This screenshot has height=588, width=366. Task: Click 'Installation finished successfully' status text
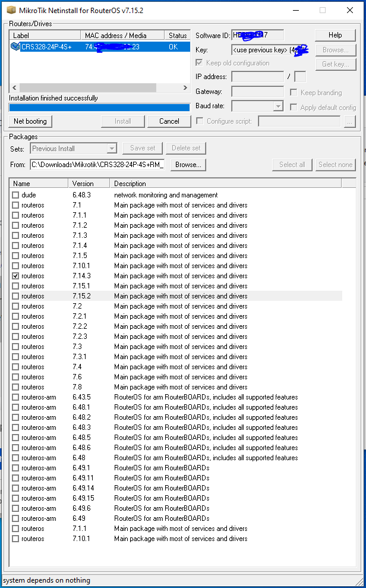[53, 98]
